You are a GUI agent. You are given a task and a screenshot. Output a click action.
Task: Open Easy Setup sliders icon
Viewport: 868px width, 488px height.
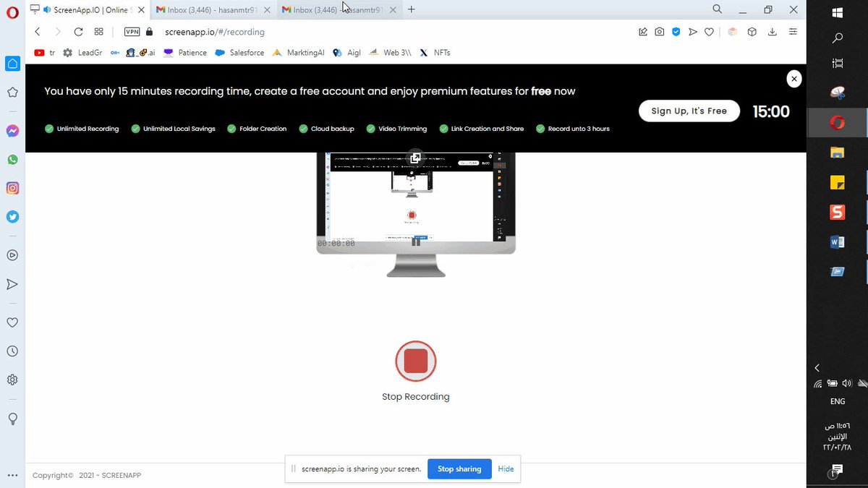pyautogui.click(x=793, y=32)
